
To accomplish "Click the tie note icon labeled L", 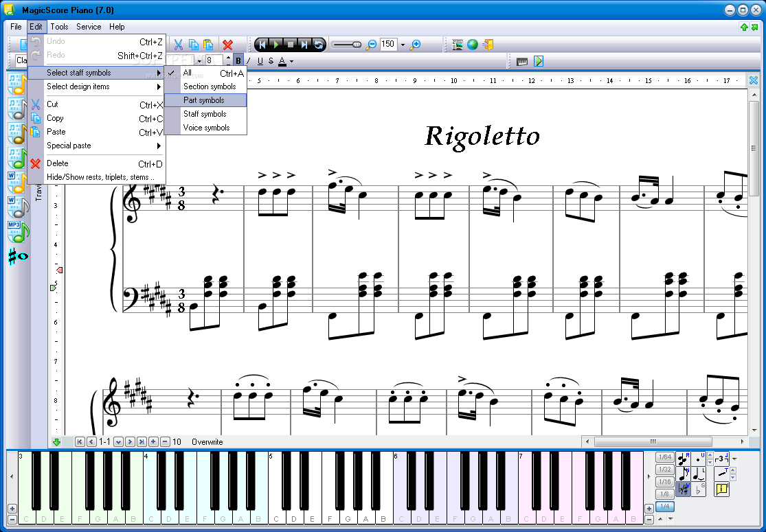I will (699, 474).
